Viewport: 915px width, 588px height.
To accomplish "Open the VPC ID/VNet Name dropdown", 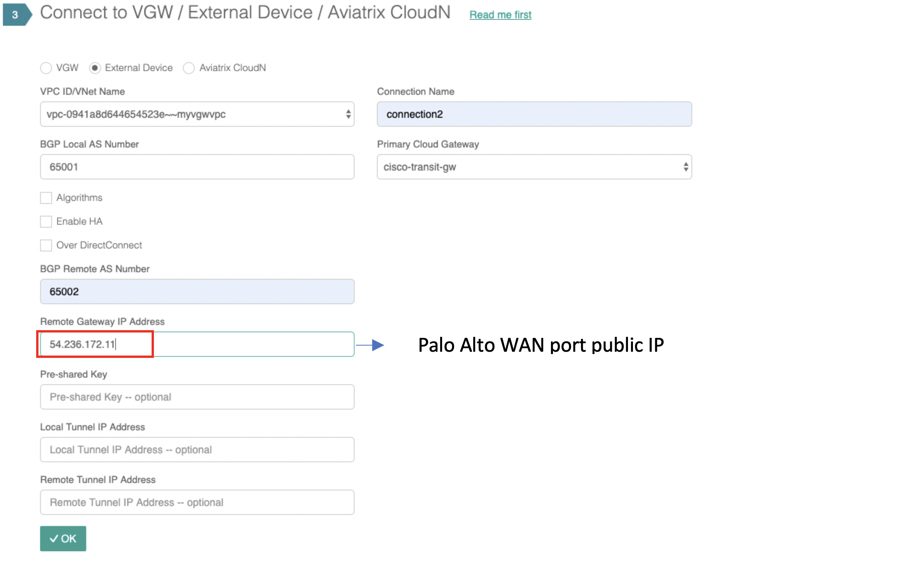I will pos(196,114).
